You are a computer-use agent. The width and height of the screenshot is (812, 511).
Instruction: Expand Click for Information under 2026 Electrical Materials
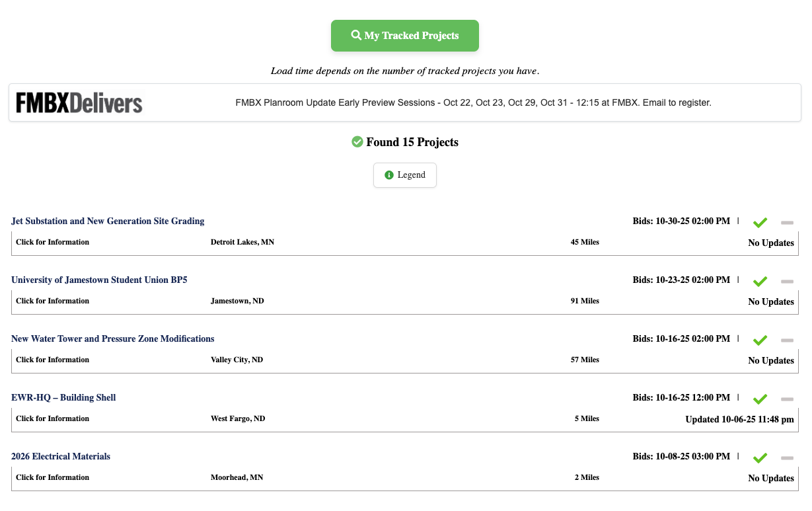pyautogui.click(x=52, y=477)
